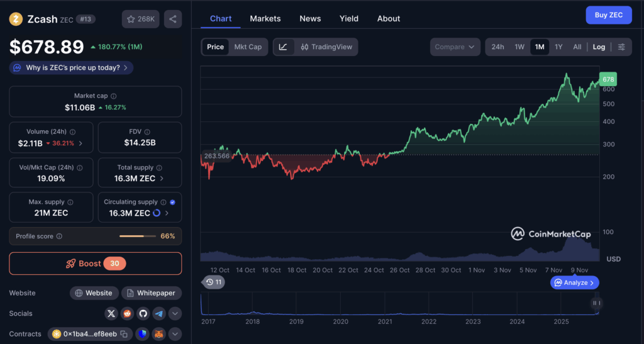Image resolution: width=644 pixels, height=344 pixels.
Task: Click the Buy ZEC button
Action: [609, 15]
